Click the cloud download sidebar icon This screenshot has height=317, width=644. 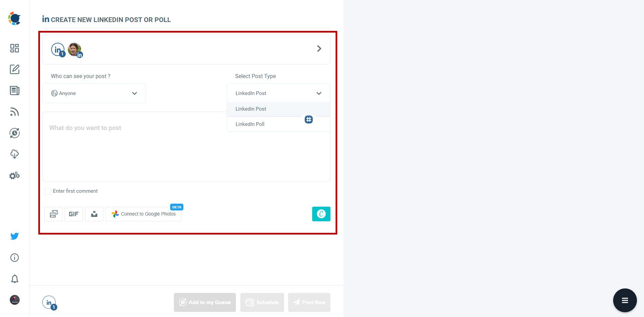click(14, 154)
